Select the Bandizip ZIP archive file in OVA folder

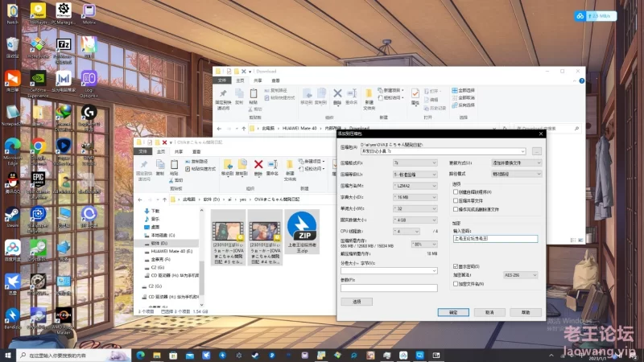click(302, 232)
